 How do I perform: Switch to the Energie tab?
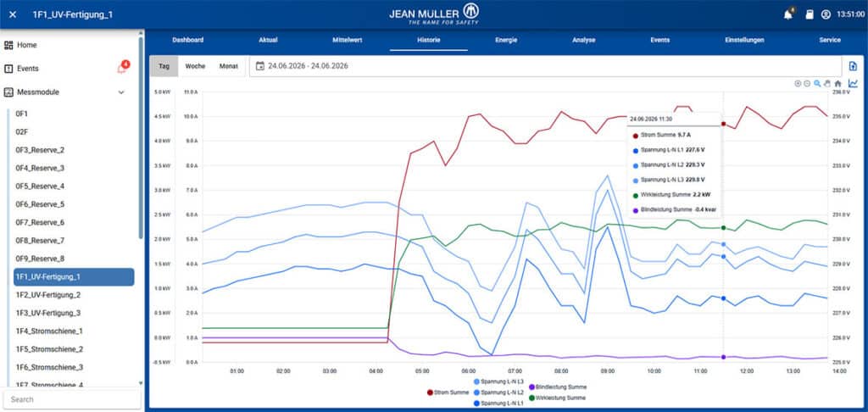(506, 40)
